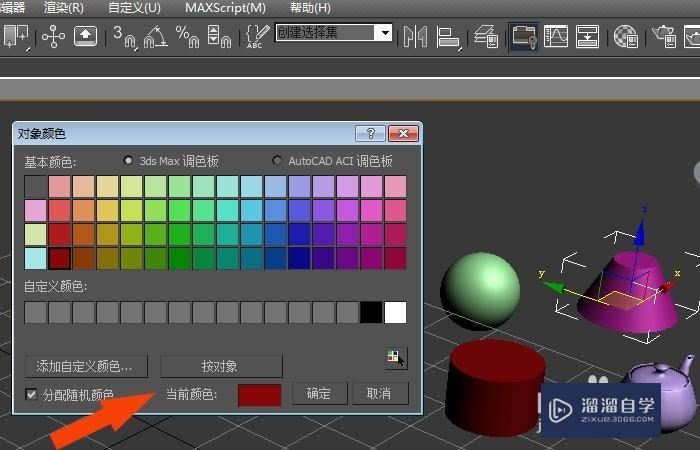Click the 对象颜色 dialog title
Image resolution: width=700 pixels, height=450 pixels.
(x=42, y=133)
